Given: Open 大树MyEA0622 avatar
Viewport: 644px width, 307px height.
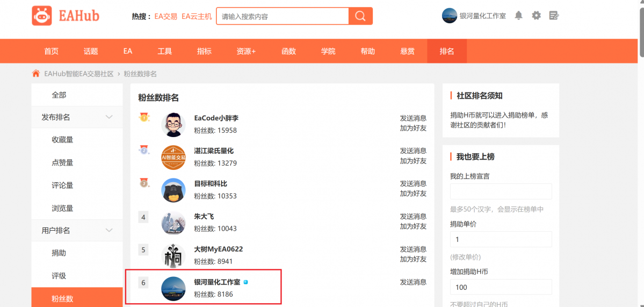Looking at the screenshot, I should [173, 256].
